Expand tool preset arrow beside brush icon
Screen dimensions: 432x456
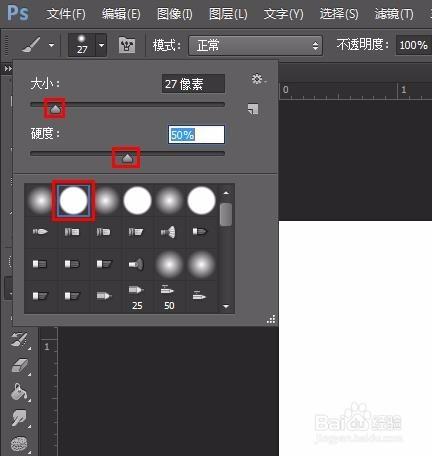tap(51, 45)
